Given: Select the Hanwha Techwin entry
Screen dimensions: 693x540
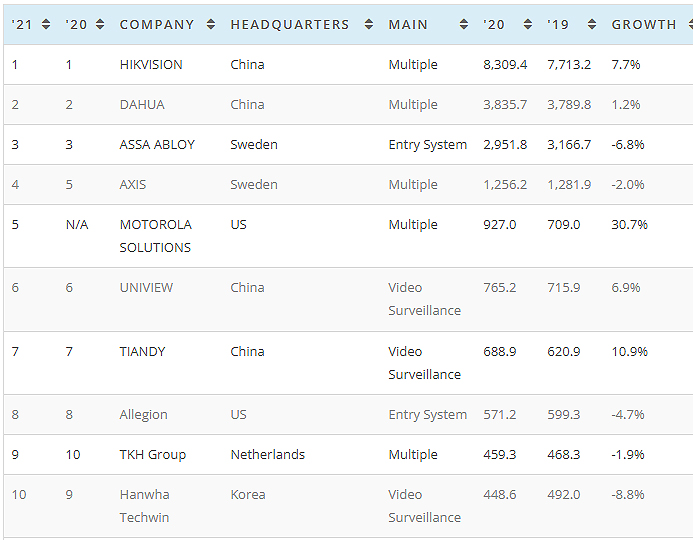Looking at the screenshot, I should [144, 505].
